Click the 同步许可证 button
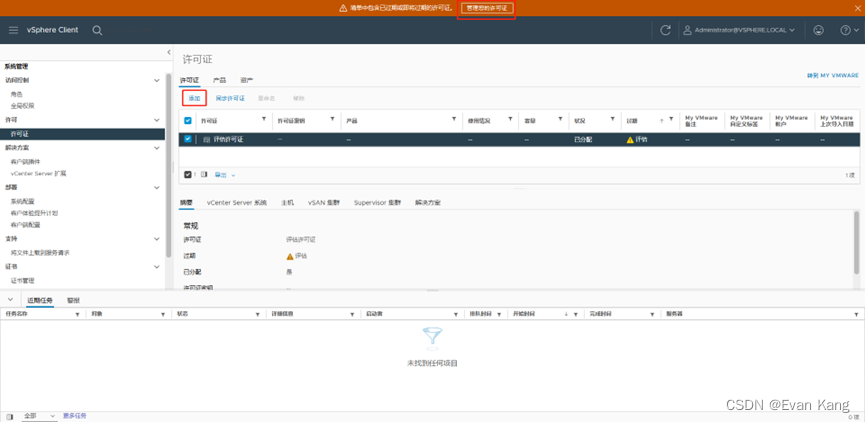865x422 pixels. pyautogui.click(x=230, y=98)
